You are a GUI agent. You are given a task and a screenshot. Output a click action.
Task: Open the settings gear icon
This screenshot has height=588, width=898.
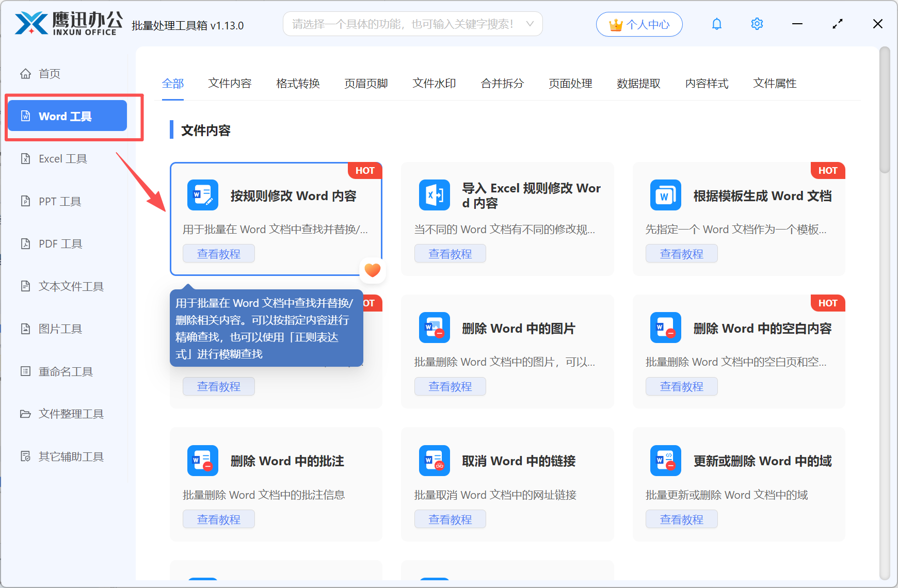[x=757, y=23]
